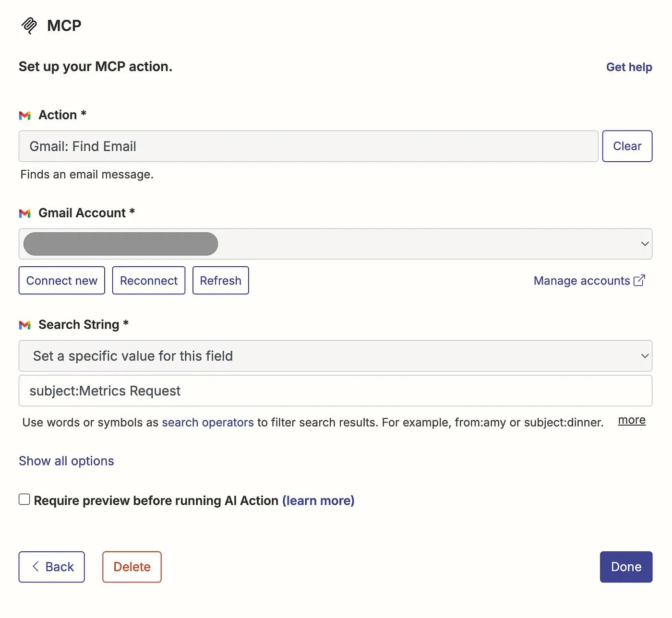The height and width of the screenshot is (618, 672).
Task: Show all options for this action
Action: (66, 461)
